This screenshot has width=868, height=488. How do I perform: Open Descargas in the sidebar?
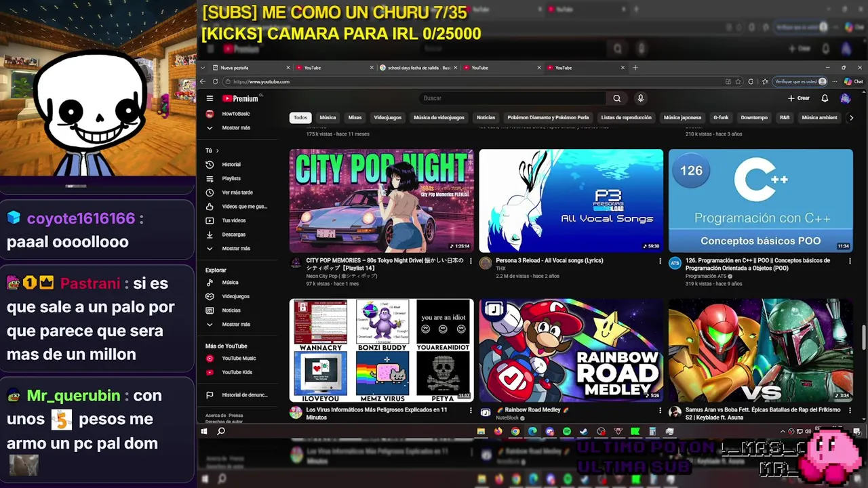tap(234, 235)
